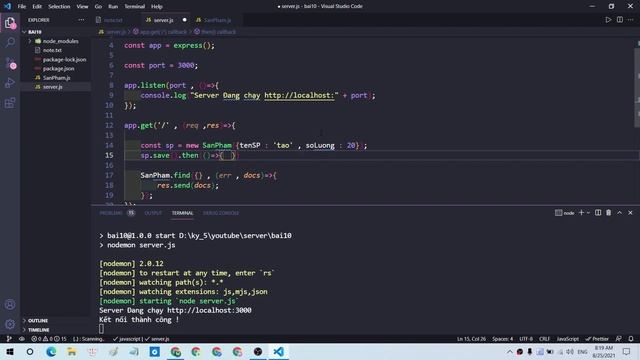Click the source control branch icon in the status bar
Screen dimensions: 640x360
click(x=9, y=339)
